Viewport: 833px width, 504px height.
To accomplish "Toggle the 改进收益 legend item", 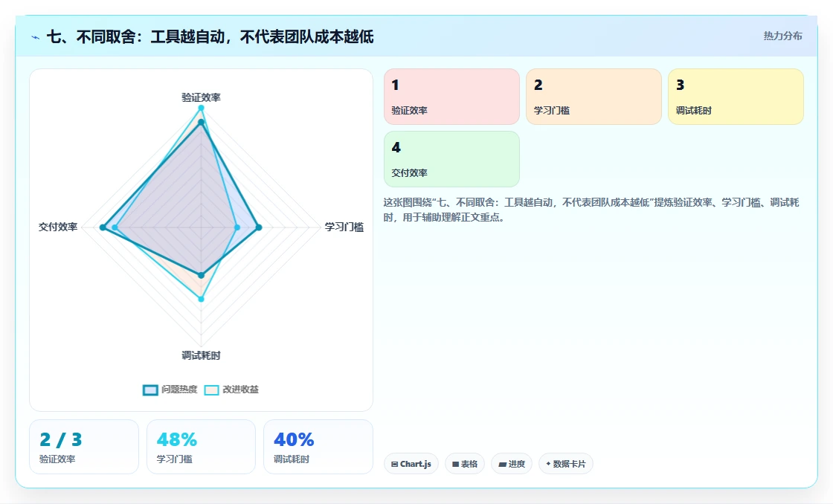I will point(231,390).
